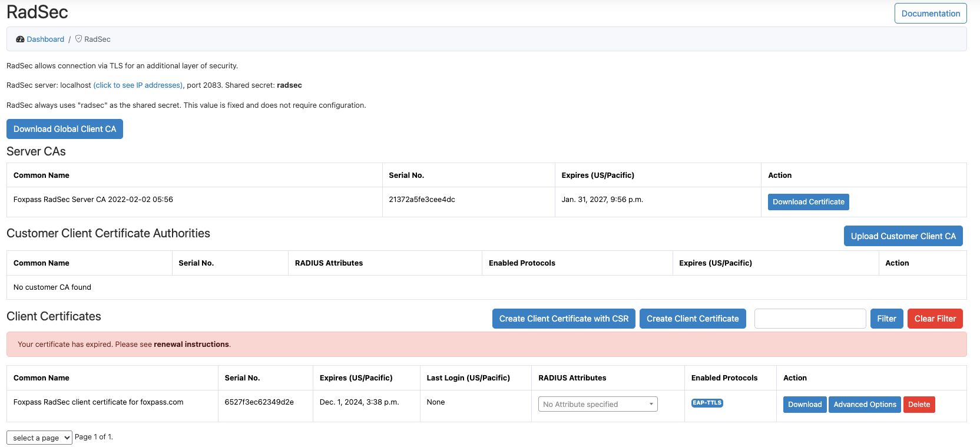The width and height of the screenshot is (980, 447).
Task: Click serial number 6527f3ec62349d2e
Action: (x=259, y=402)
